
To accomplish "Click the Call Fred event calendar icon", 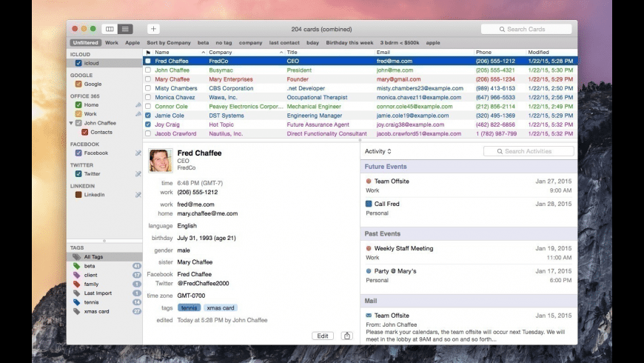I will pos(369,204).
